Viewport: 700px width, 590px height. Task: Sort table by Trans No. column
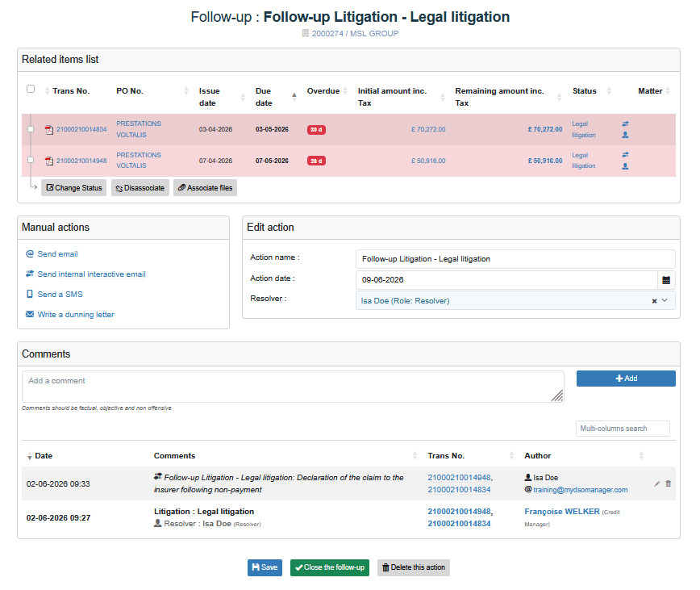(x=48, y=91)
